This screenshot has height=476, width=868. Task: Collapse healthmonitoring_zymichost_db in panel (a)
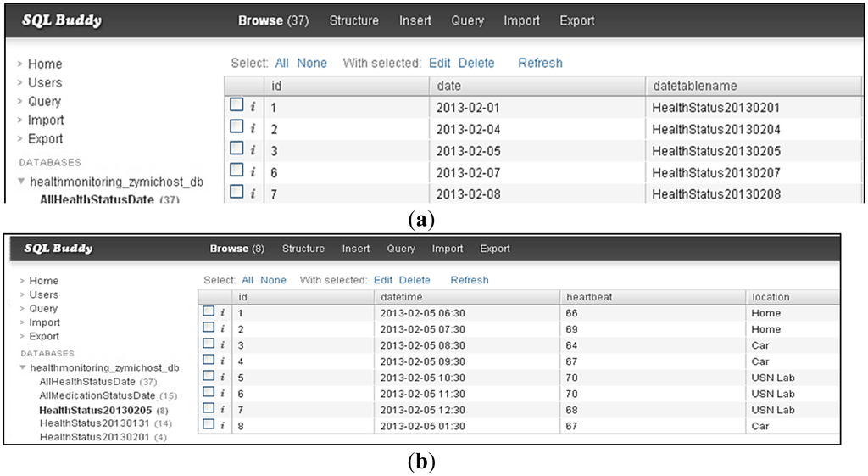tap(21, 182)
